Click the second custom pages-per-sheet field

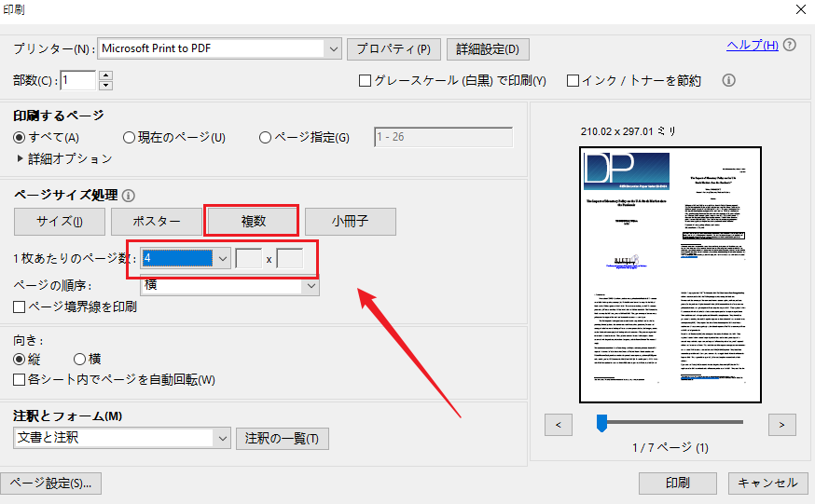(x=289, y=258)
